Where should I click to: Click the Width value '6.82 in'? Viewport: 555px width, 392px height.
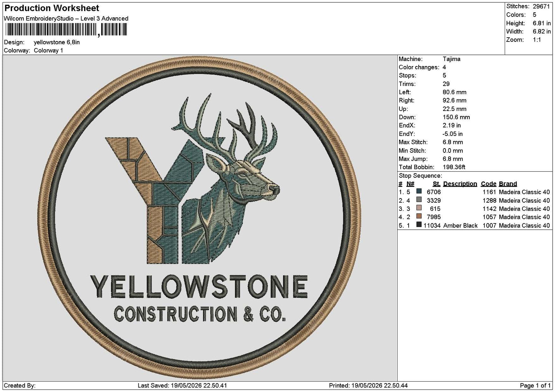click(542, 32)
